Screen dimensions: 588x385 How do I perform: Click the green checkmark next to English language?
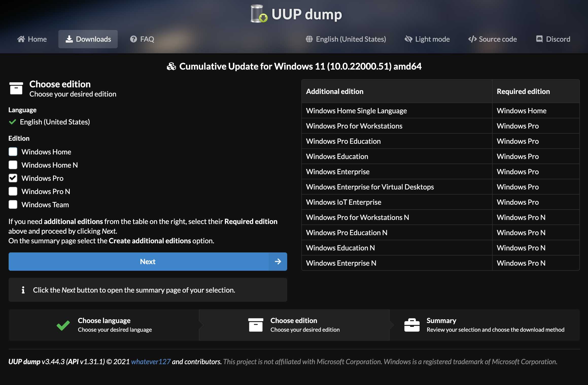12,122
